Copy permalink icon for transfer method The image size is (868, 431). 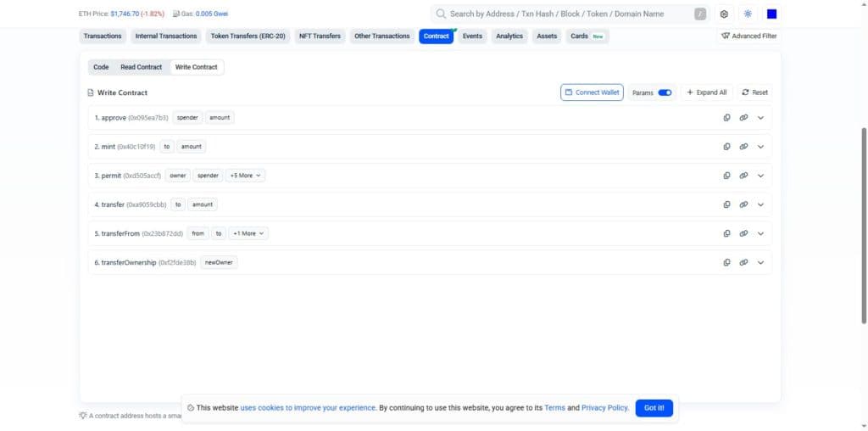pyautogui.click(x=743, y=204)
